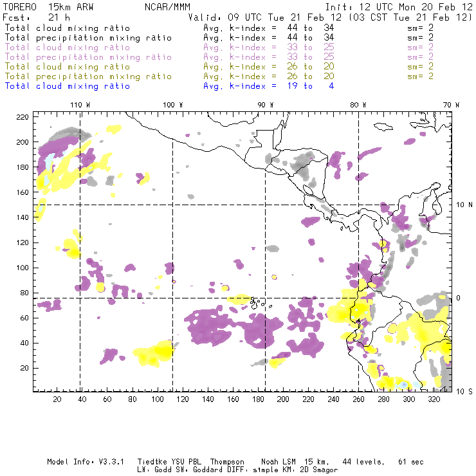Select the '80 W' longitude label
Viewport: 476px width, 476px height.
click(x=358, y=105)
